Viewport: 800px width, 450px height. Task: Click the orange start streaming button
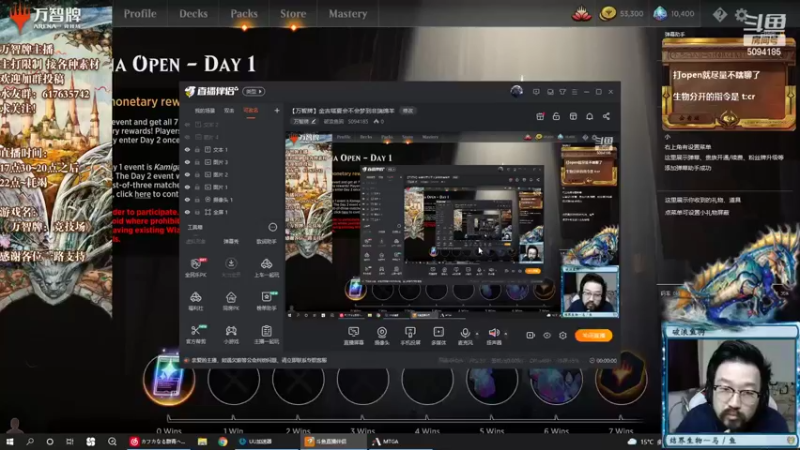point(593,335)
